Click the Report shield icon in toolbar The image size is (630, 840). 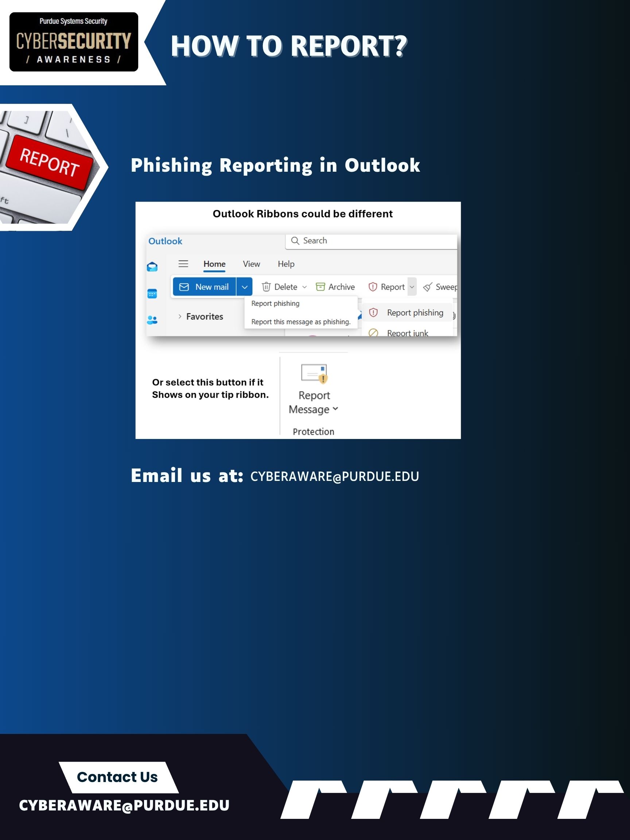point(373,287)
